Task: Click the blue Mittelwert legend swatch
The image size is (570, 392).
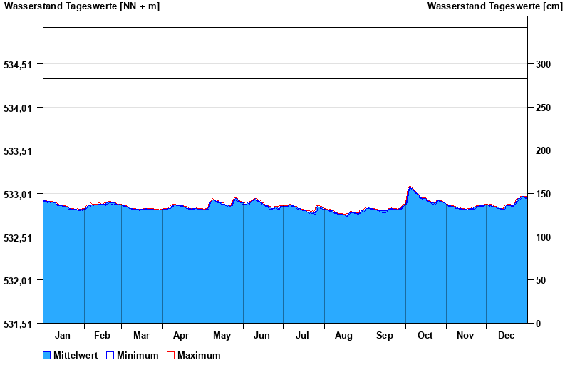Action: (x=47, y=355)
